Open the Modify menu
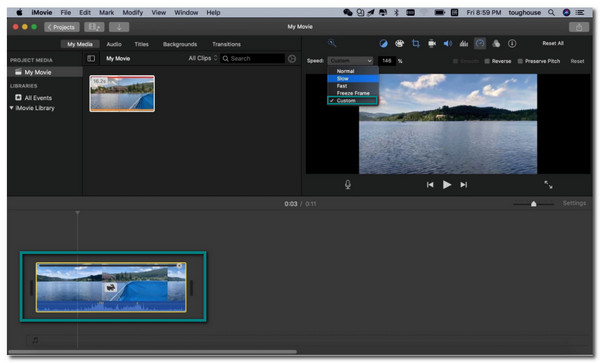 (x=132, y=13)
